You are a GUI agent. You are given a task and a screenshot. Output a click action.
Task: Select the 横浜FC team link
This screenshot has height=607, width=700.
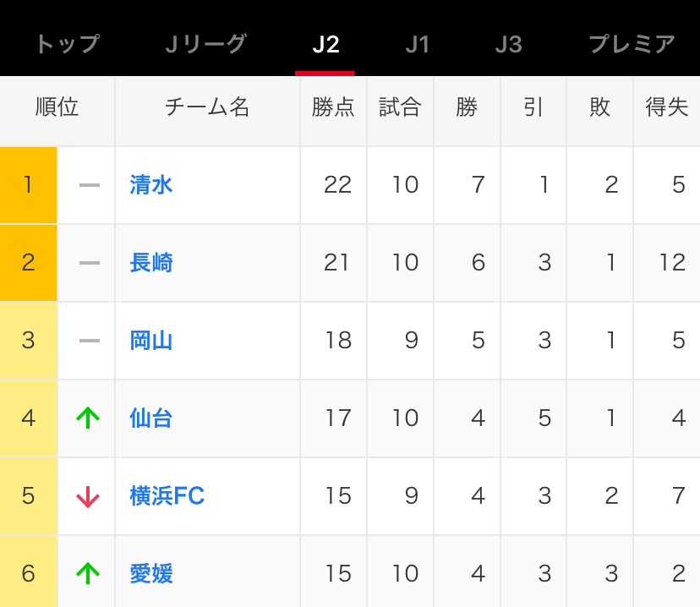point(167,496)
